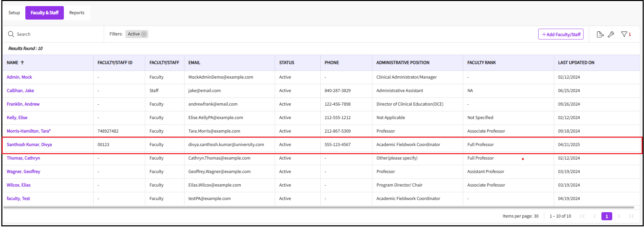Go to the next page arrow

click(619, 216)
